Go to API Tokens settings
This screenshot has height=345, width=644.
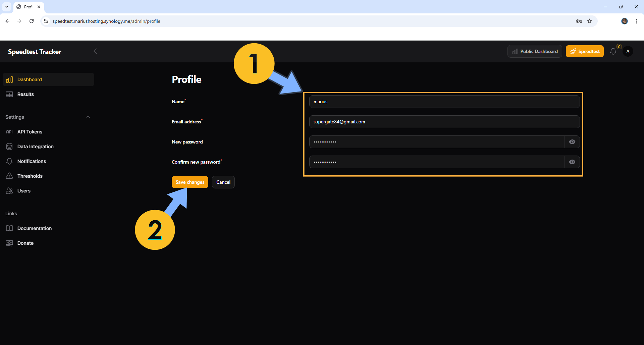pyautogui.click(x=30, y=132)
